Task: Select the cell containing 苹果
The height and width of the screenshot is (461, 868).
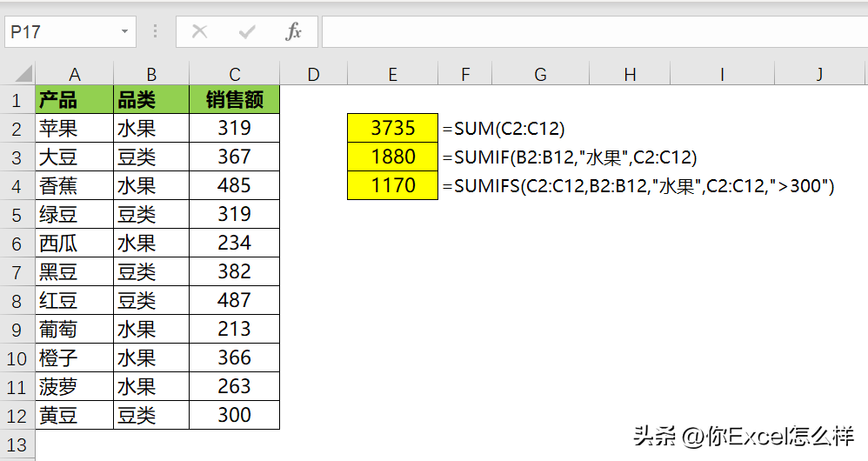Action: [74, 128]
